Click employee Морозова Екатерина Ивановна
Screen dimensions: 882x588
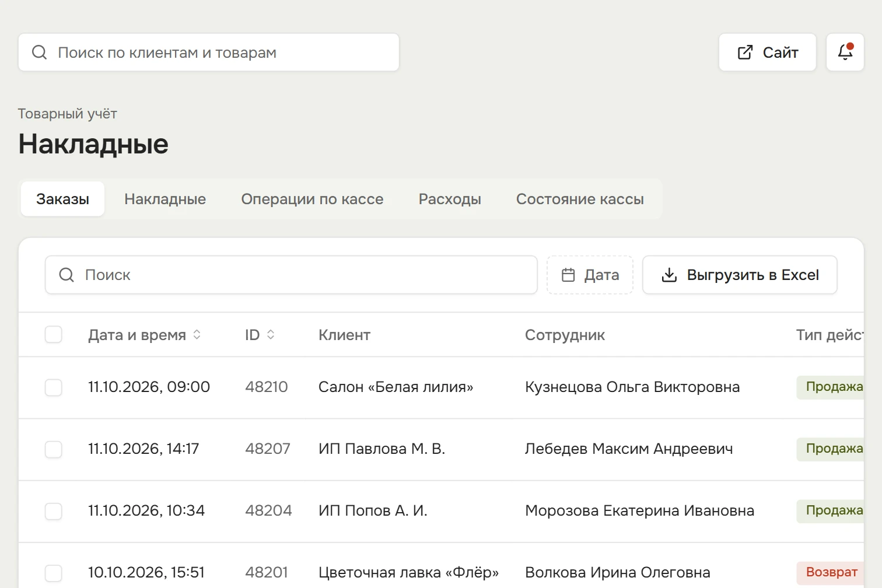click(639, 511)
